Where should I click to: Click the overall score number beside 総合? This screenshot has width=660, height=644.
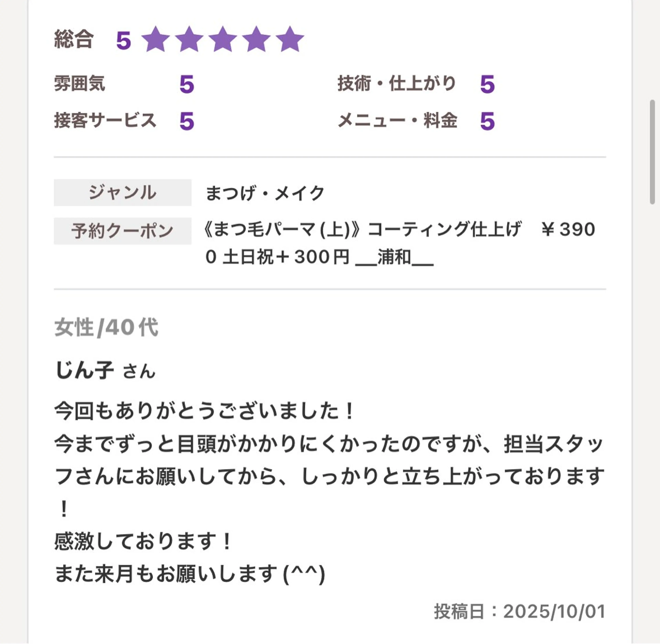[x=124, y=41]
